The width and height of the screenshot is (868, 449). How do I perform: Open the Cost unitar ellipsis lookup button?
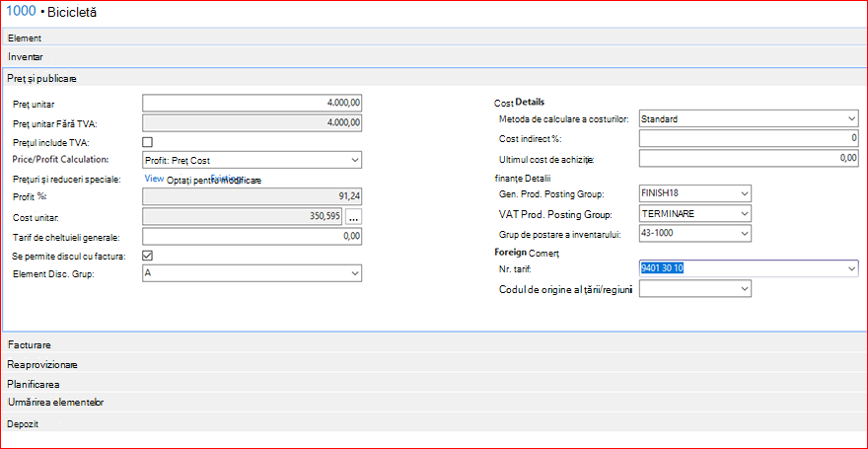click(354, 216)
